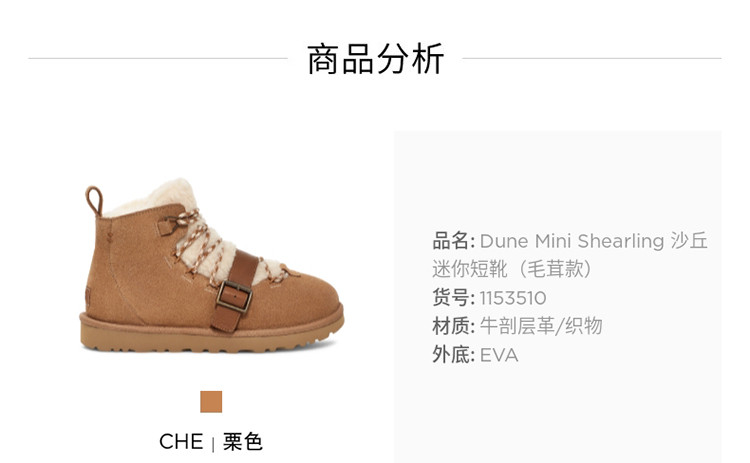750x463 pixels.
Task: Select the EVA outsole value
Action: 499,355
